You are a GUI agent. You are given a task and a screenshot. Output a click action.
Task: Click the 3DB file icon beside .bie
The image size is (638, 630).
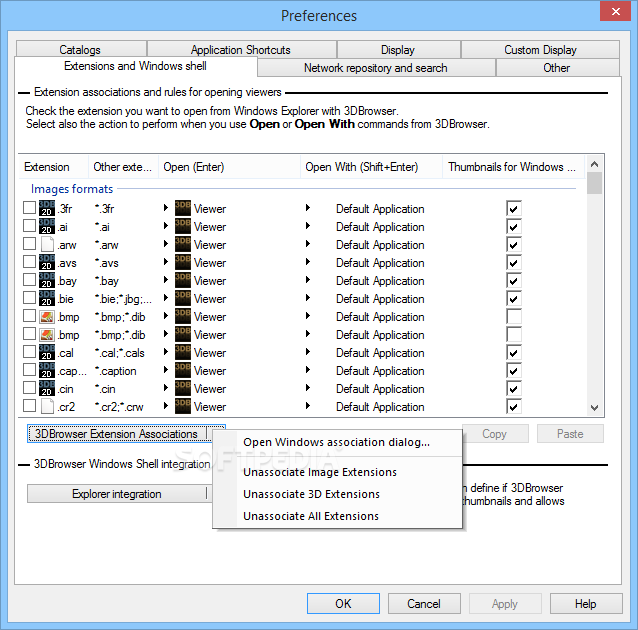(47, 298)
